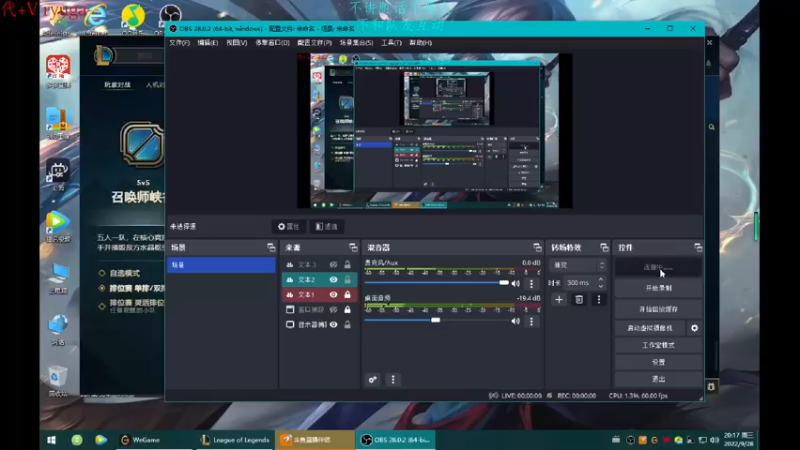The height and width of the screenshot is (450, 800).
Task: Open the 停靠窗口(D) menu
Action: (272, 43)
